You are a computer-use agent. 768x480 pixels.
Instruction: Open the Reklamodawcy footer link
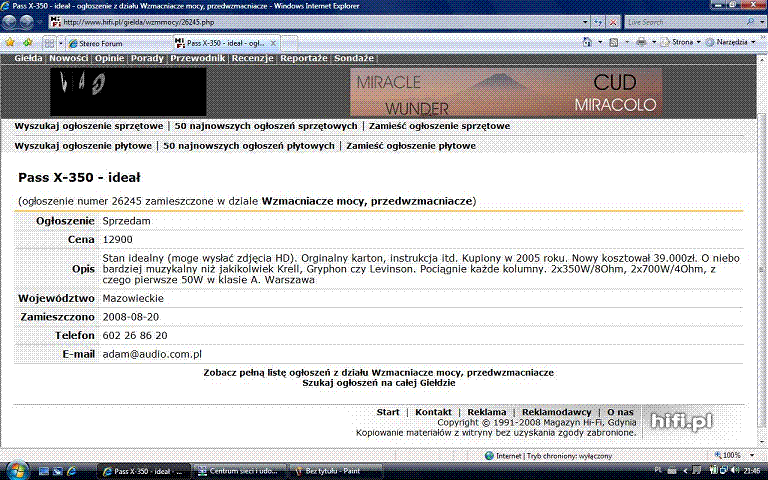tap(556, 412)
